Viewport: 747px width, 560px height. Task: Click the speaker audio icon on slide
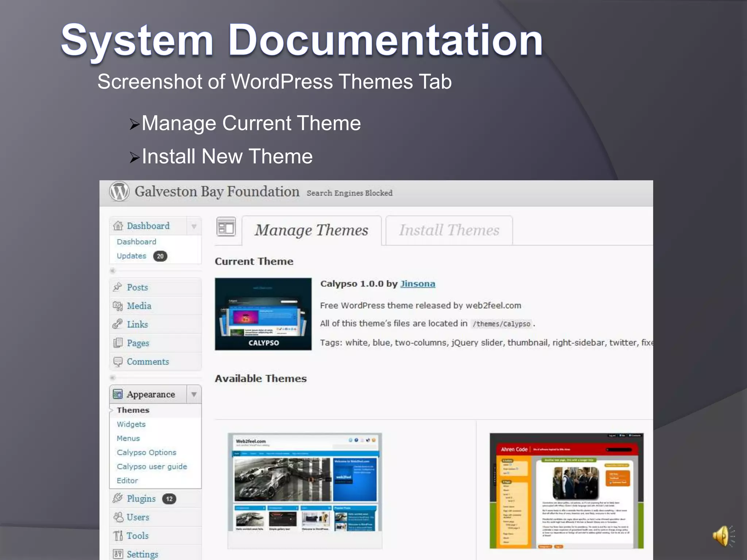[723, 536]
